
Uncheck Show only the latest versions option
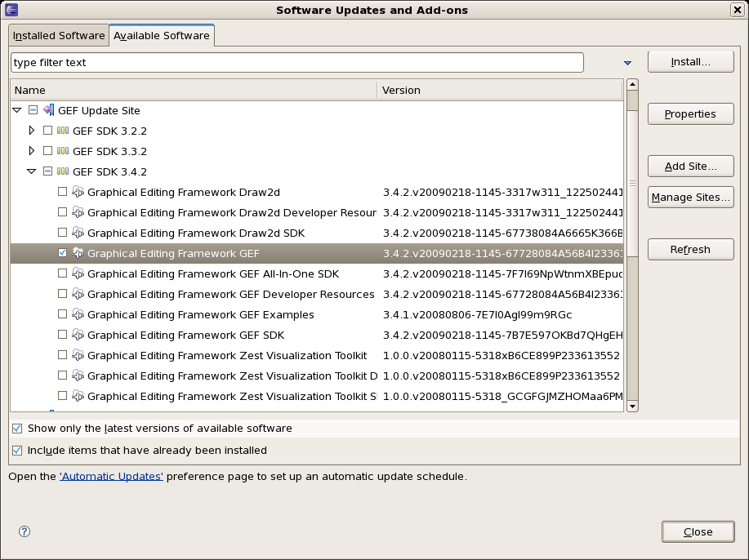(x=17, y=429)
